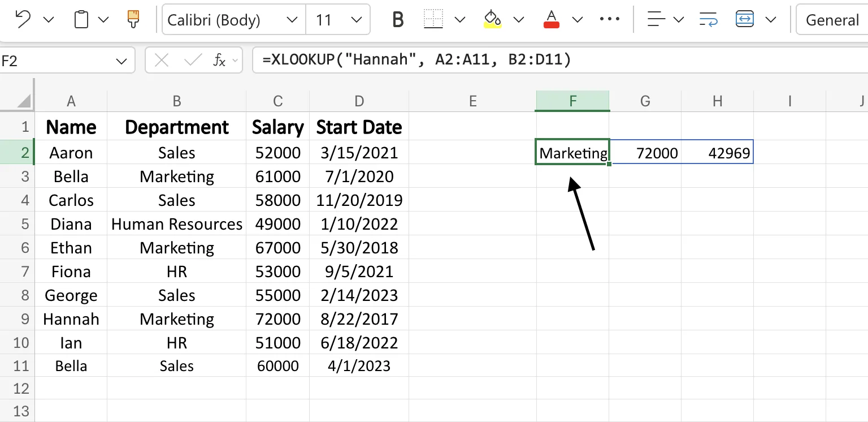
Task: Open the Undo history dropdown arrow
Action: click(x=49, y=20)
